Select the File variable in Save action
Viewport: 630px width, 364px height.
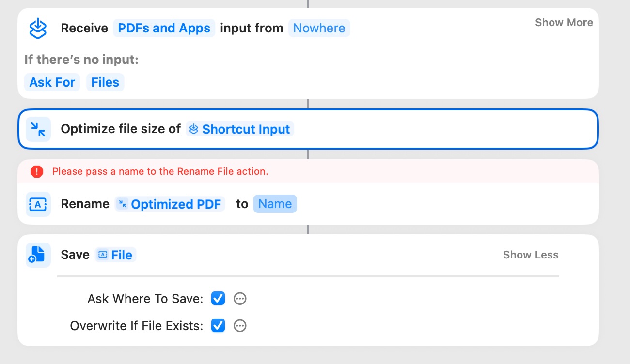coord(116,255)
